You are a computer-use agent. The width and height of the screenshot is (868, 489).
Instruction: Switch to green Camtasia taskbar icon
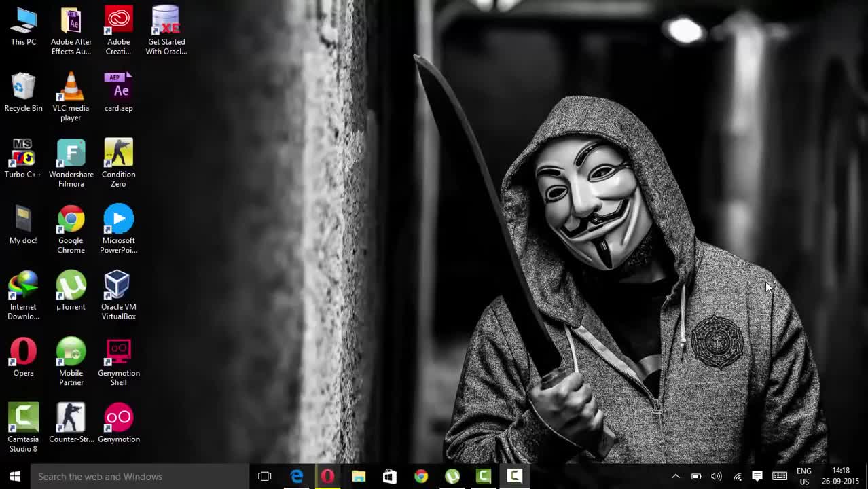[x=484, y=476]
